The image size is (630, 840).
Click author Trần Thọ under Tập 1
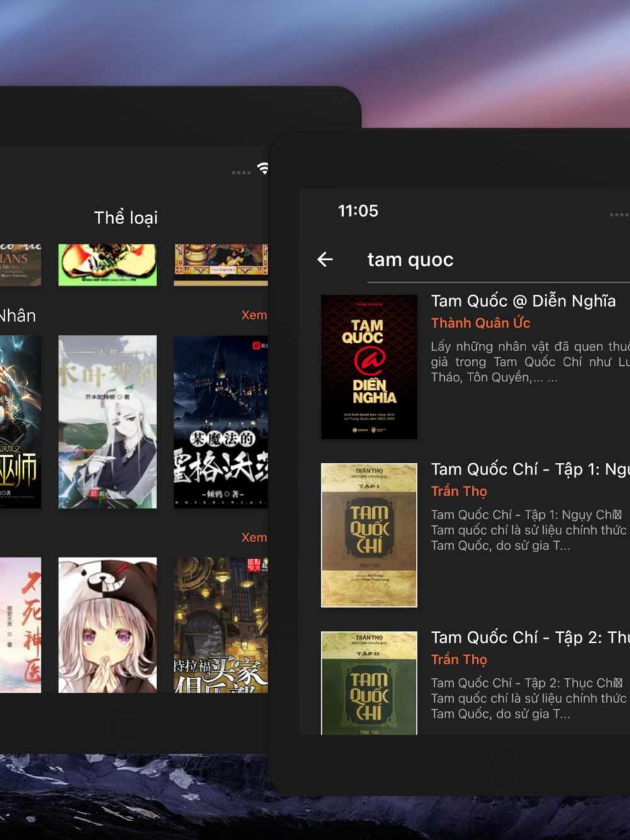pyautogui.click(x=459, y=491)
